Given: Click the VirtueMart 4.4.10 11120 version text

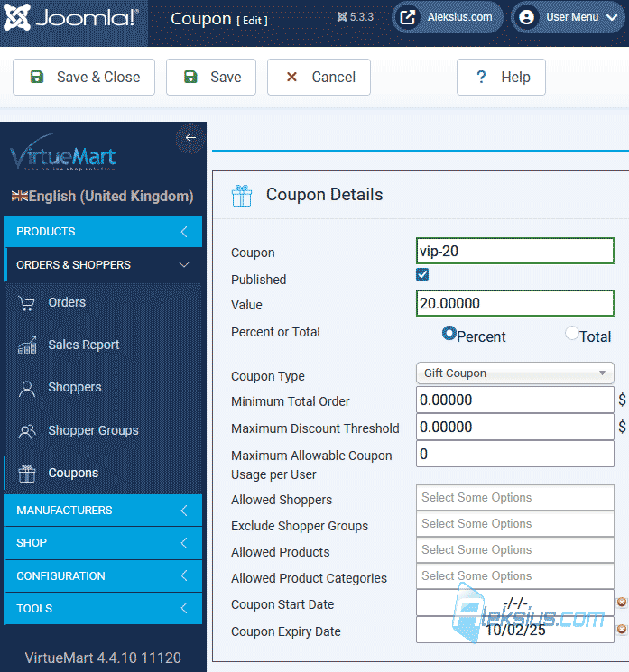Looking at the screenshot, I should pyautogui.click(x=103, y=658).
